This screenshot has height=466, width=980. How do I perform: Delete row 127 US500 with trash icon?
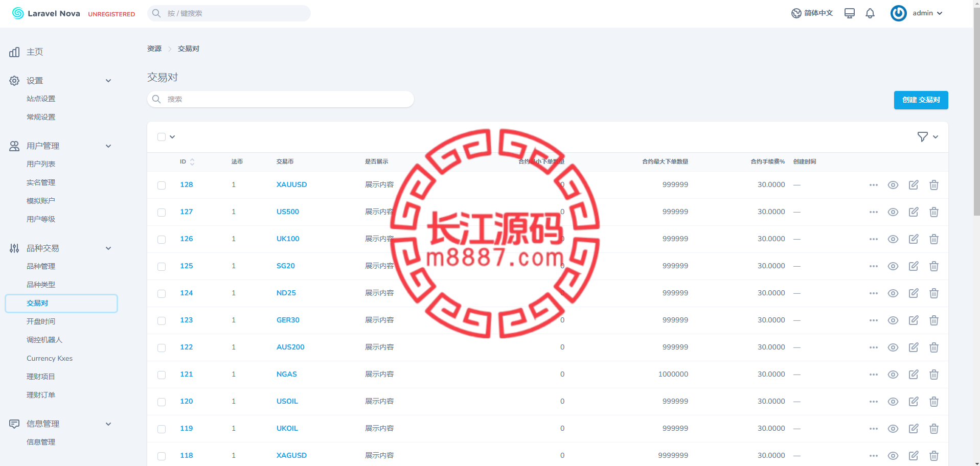tap(934, 212)
